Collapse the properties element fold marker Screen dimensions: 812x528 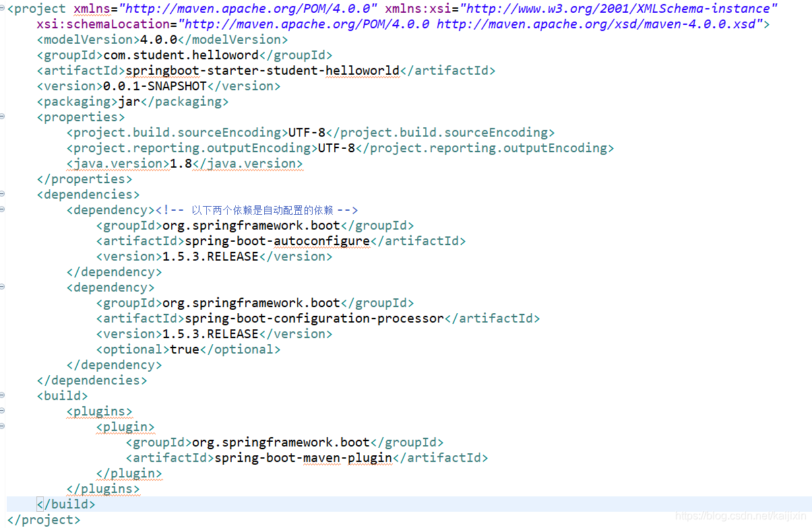click(3, 117)
